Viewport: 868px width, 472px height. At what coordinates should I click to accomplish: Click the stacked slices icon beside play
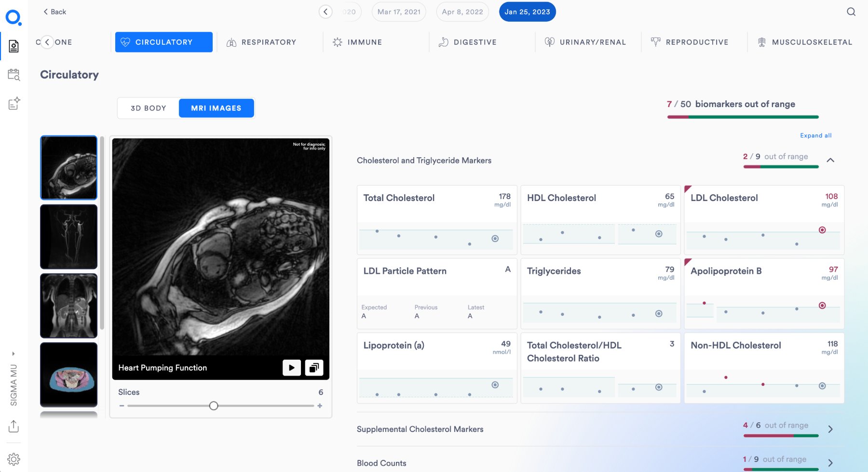point(314,367)
